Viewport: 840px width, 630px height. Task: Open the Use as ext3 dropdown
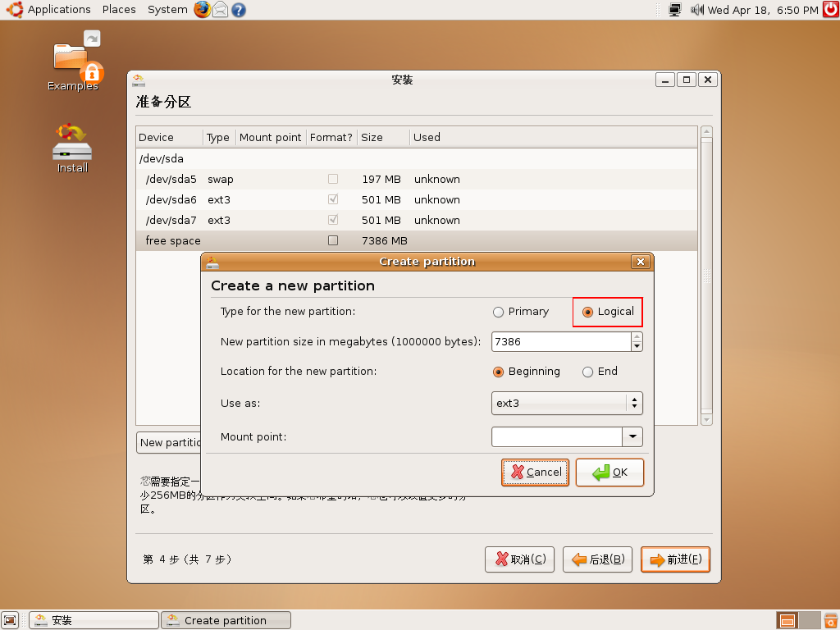tap(567, 404)
